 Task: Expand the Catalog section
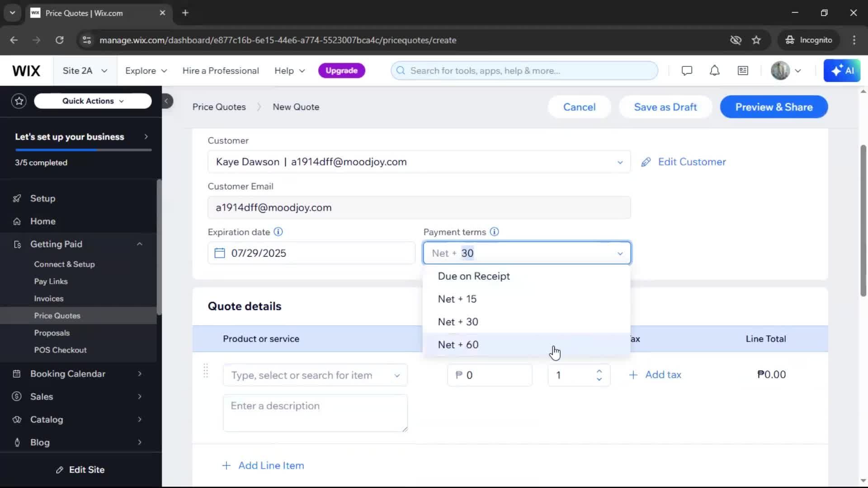[x=140, y=419]
